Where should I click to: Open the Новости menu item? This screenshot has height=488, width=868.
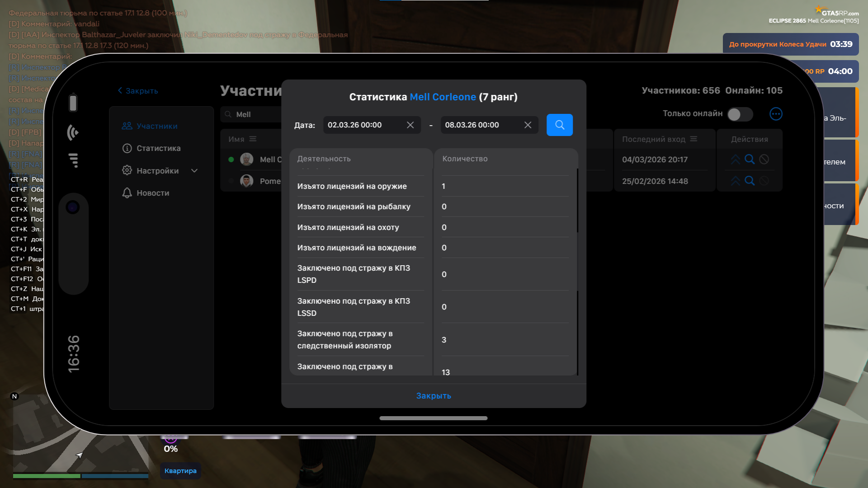coord(152,193)
